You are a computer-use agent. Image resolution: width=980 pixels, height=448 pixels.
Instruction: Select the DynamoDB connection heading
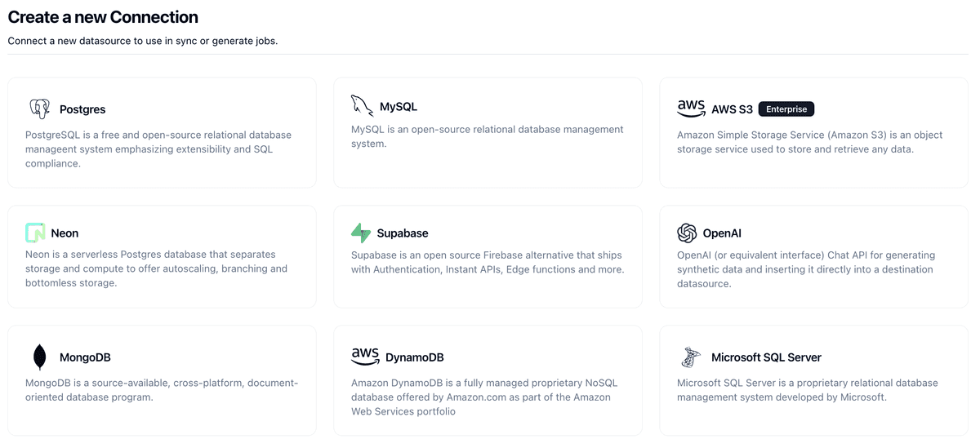[415, 357]
